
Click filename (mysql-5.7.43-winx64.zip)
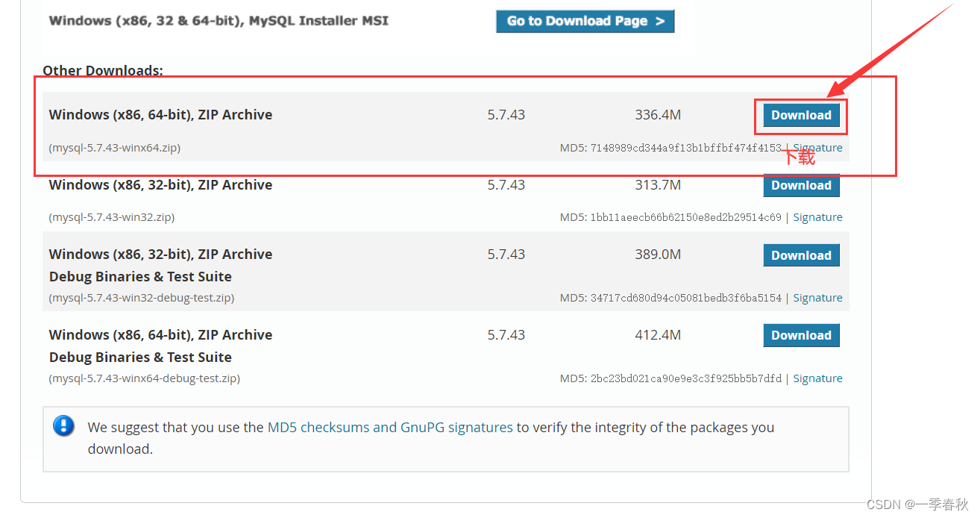115,148
